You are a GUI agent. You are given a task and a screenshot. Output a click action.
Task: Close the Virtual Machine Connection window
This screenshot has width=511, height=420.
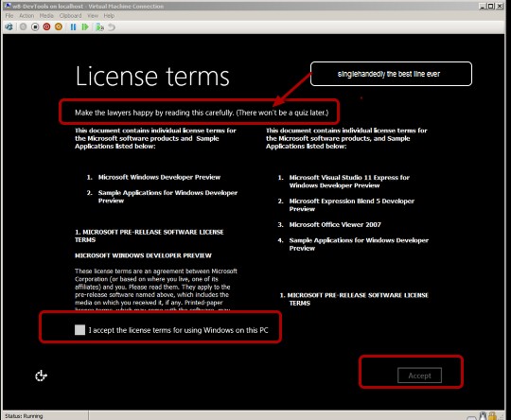pyautogui.click(x=500, y=6)
